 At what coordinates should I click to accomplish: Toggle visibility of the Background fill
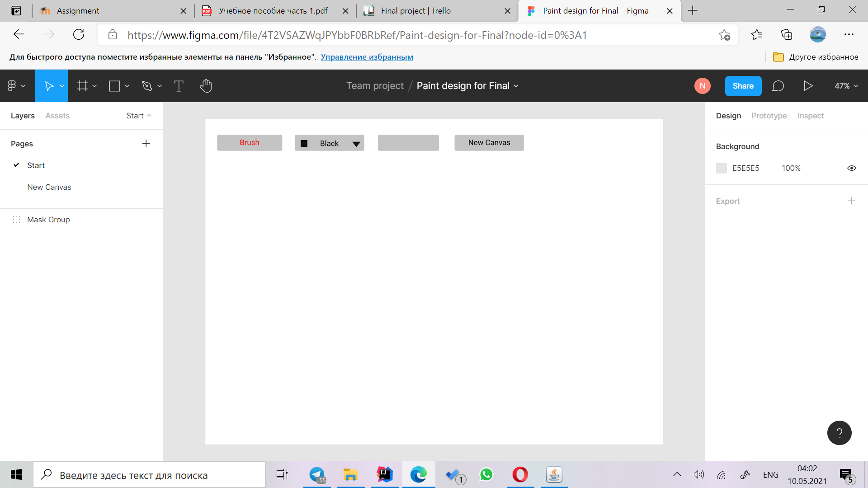click(x=852, y=168)
